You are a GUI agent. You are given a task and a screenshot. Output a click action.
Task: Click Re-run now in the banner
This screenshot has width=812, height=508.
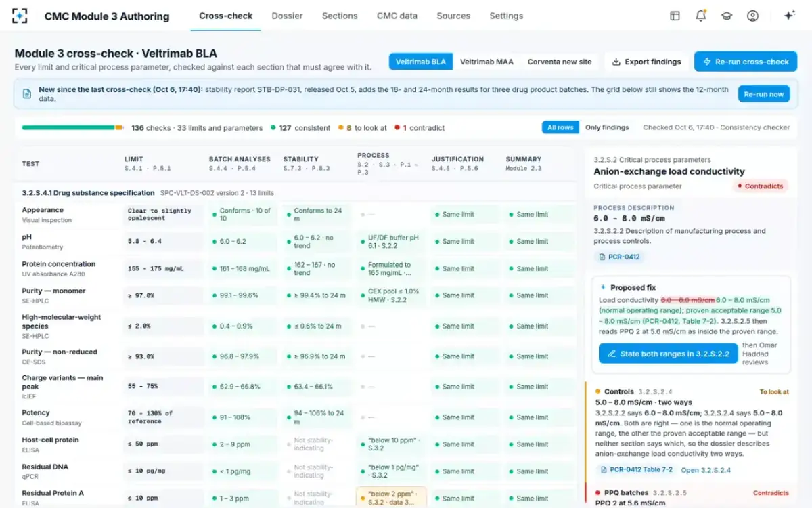click(x=764, y=94)
